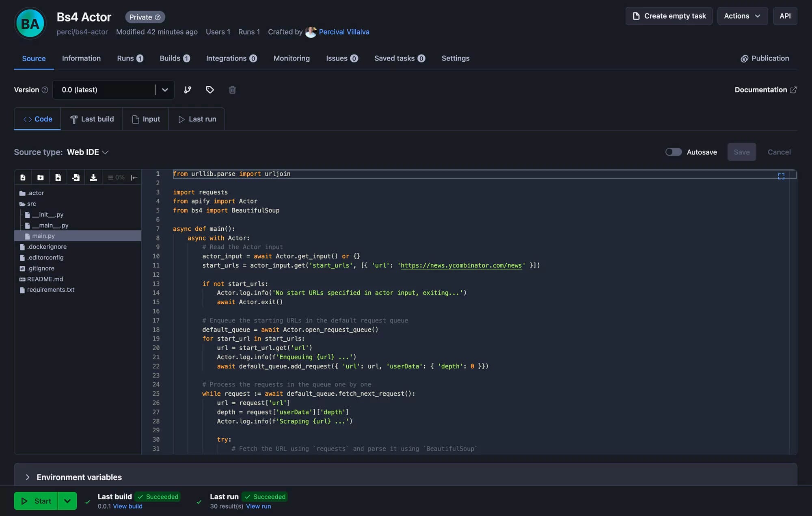Open the git branch management icon

tap(187, 90)
